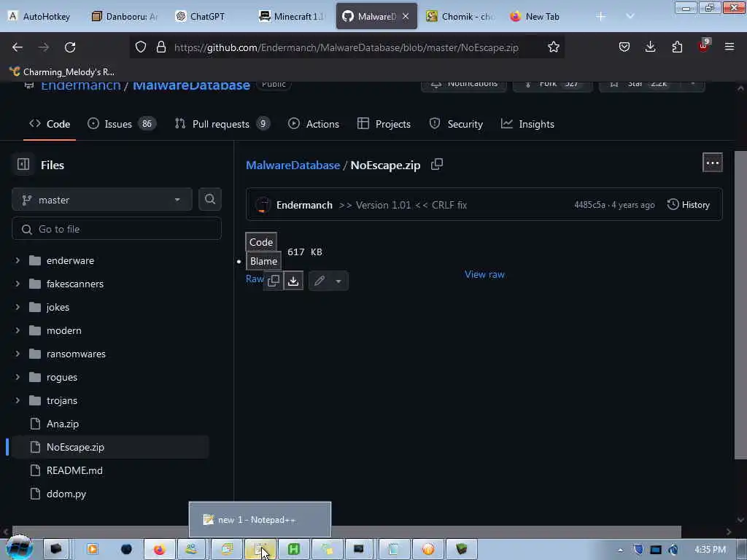Image resolution: width=747 pixels, height=560 pixels.
Task: Download raw file icon button
Action: pyautogui.click(x=293, y=281)
